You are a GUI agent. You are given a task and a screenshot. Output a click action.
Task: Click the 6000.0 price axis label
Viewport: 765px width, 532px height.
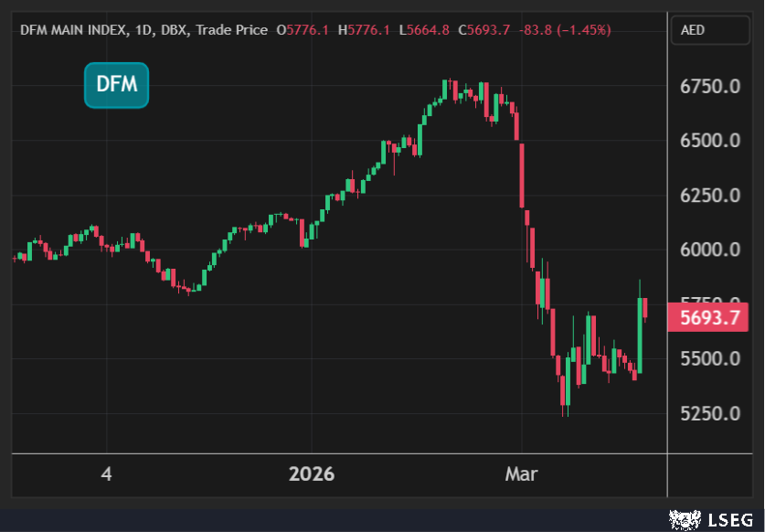coord(709,250)
